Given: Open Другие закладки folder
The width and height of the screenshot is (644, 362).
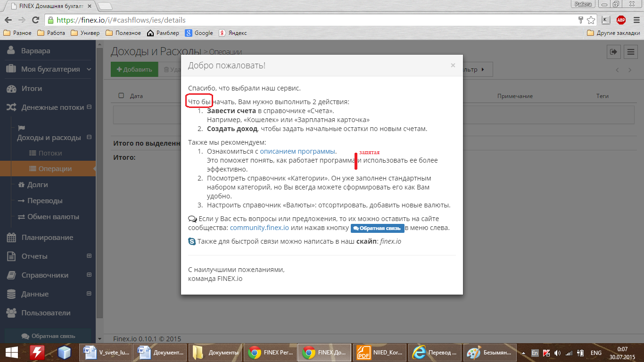Looking at the screenshot, I should point(613,33).
